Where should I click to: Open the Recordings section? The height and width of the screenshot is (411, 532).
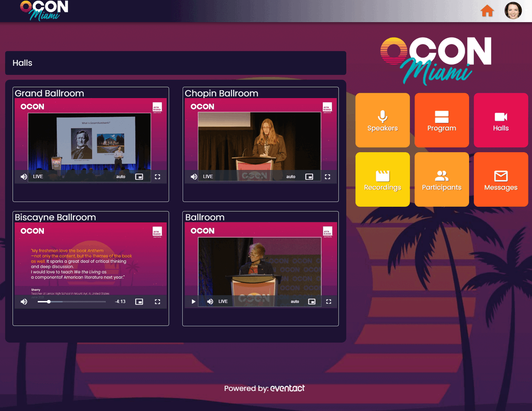[x=382, y=179]
